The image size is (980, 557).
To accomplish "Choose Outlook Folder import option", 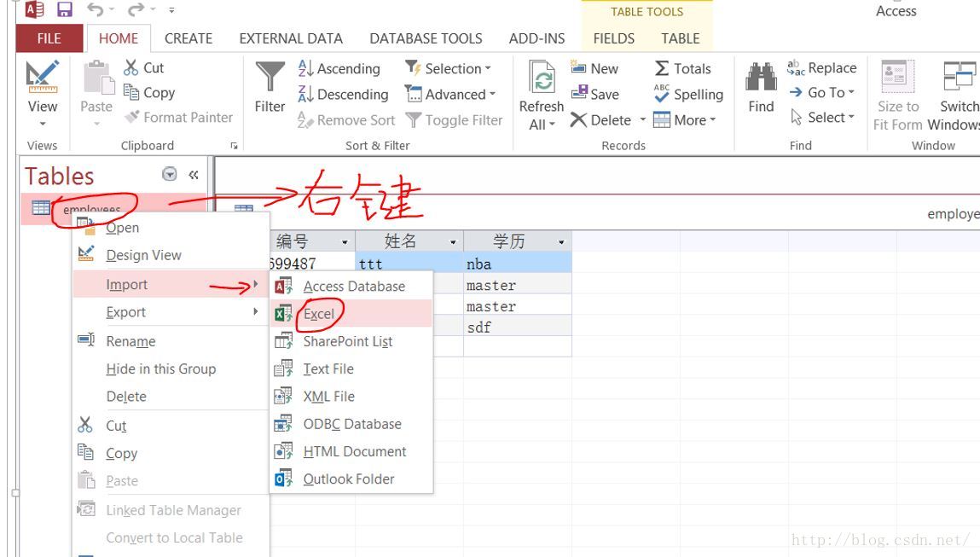I will (x=351, y=479).
